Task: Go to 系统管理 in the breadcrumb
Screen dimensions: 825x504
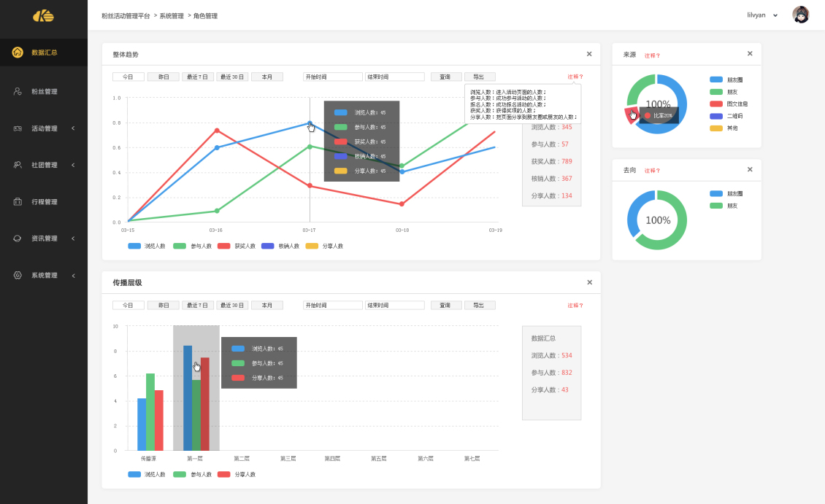Action: point(172,16)
